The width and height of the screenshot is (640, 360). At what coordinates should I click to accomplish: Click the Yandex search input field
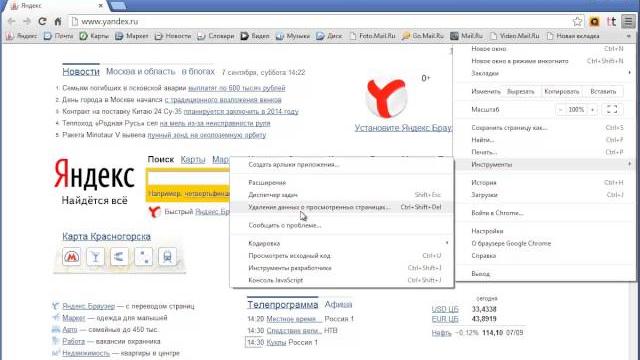[189, 178]
